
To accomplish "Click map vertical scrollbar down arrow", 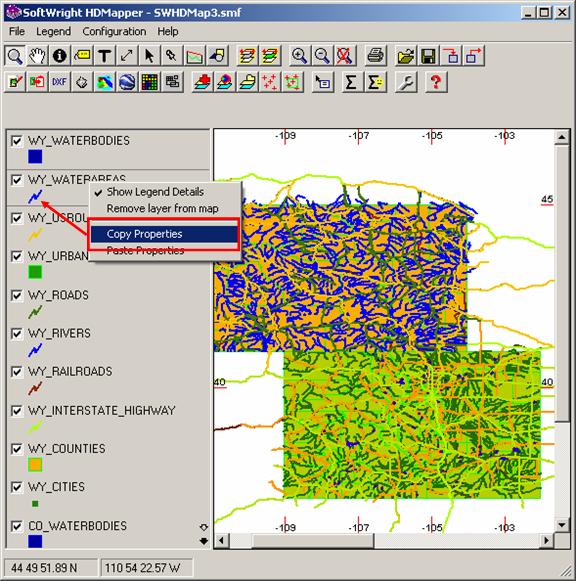I will click(x=562, y=525).
